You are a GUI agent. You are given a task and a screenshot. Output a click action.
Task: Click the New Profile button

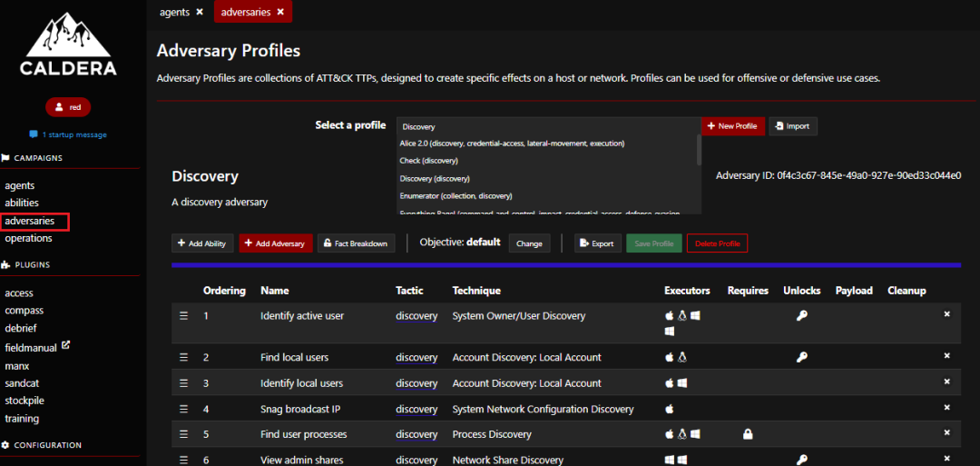[x=732, y=125]
